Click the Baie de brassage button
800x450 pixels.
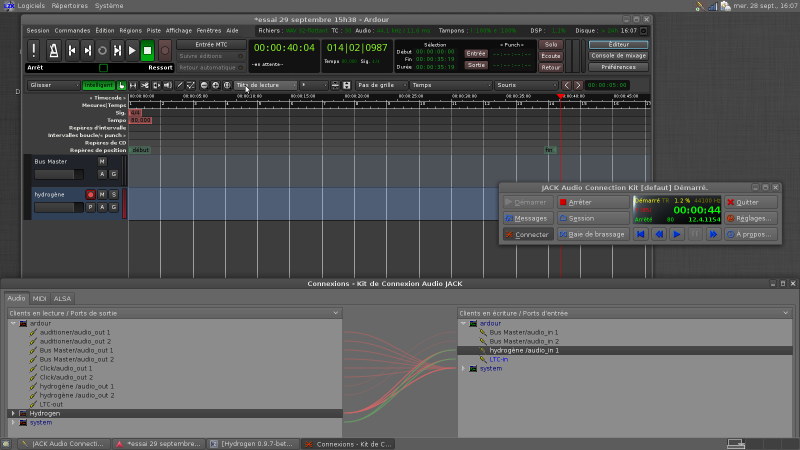(593, 234)
